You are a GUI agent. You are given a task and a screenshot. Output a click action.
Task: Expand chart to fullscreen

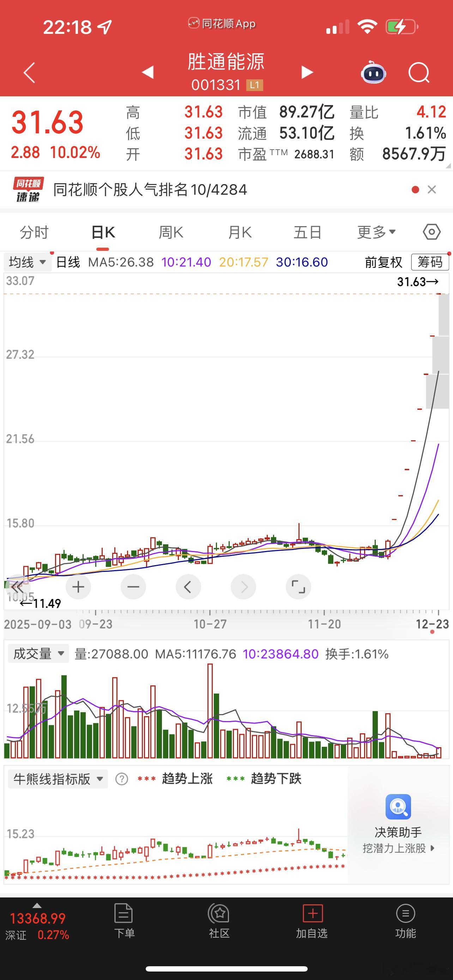[x=298, y=587]
